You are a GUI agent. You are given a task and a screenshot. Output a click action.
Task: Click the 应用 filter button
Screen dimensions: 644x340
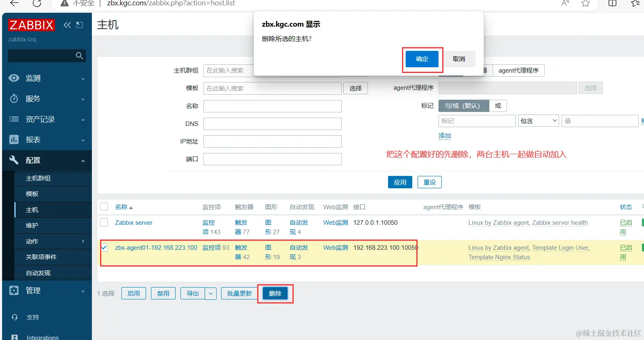[x=400, y=182]
